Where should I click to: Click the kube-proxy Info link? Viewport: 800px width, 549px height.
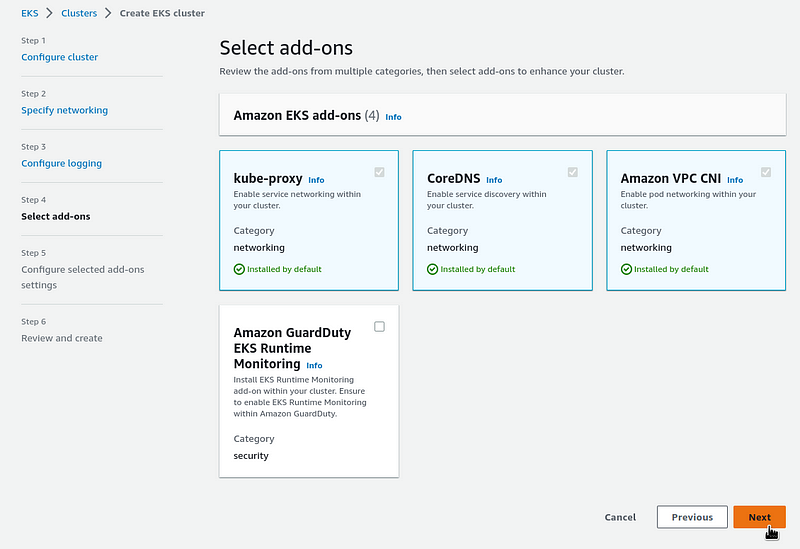[x=316, y=180]
